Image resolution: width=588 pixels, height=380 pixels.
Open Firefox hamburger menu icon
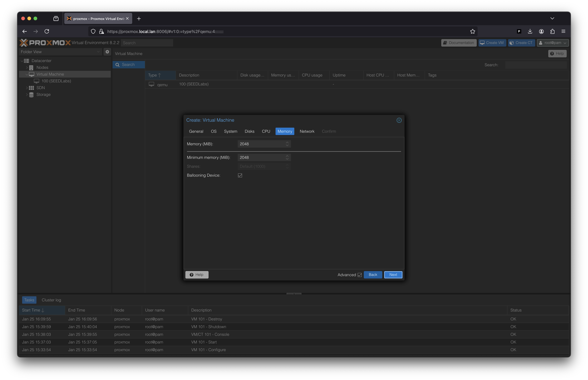(x=563, y=31)
